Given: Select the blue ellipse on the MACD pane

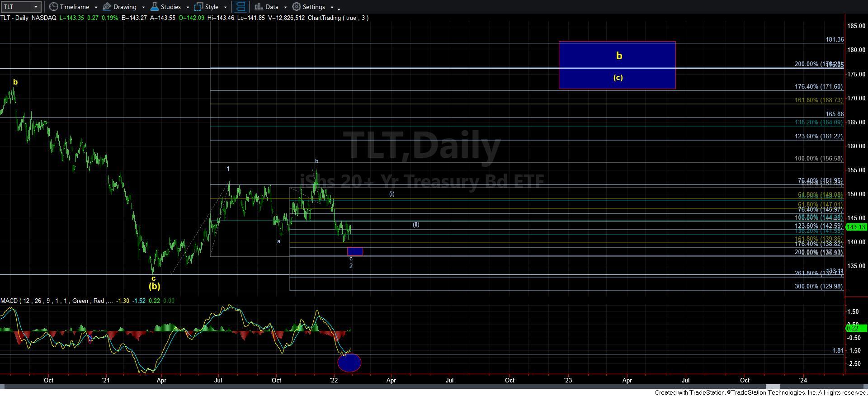Looking at the screenshot, I should (349, 363).
